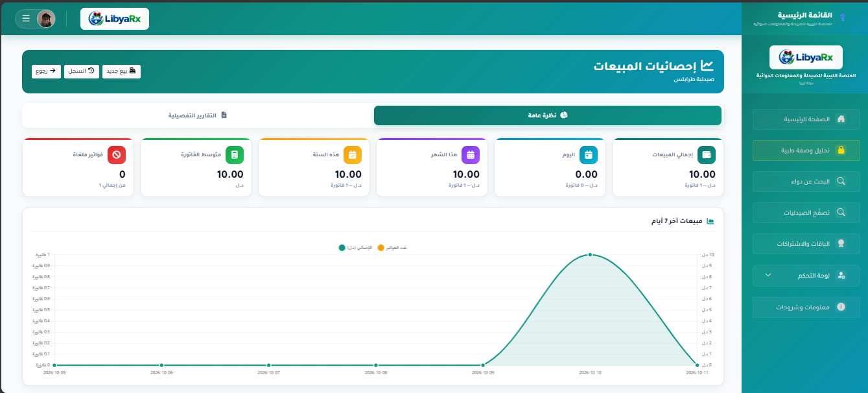This screenshot has width=868, height=393.
Task: Select the 2026-10-10 peak data point
Action: click(x=590, y=255)
